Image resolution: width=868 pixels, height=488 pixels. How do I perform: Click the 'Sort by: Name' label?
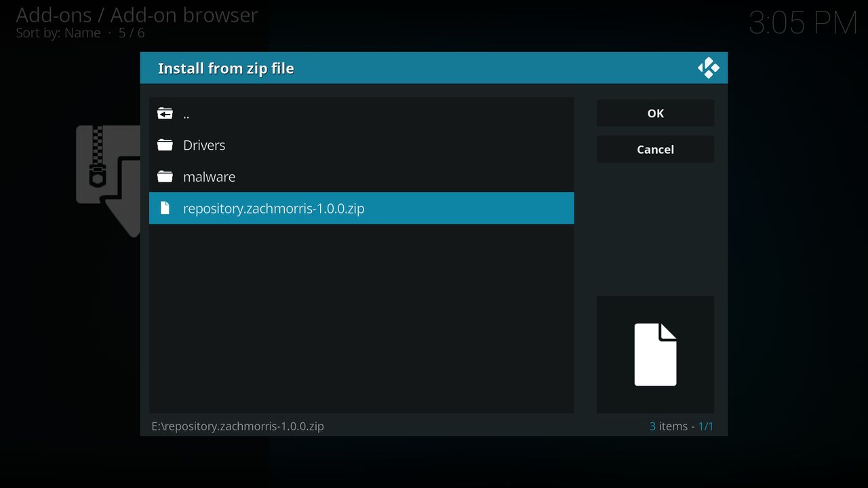58,33
